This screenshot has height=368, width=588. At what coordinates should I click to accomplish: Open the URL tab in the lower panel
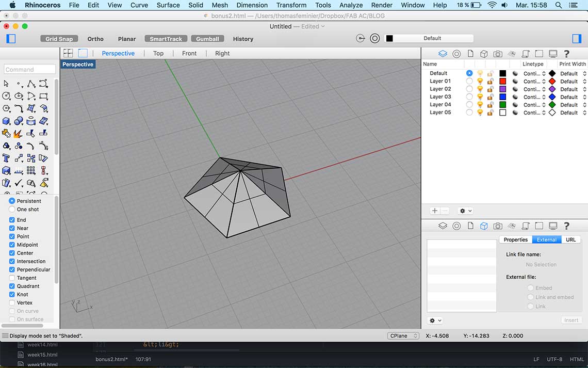[571, 239]
